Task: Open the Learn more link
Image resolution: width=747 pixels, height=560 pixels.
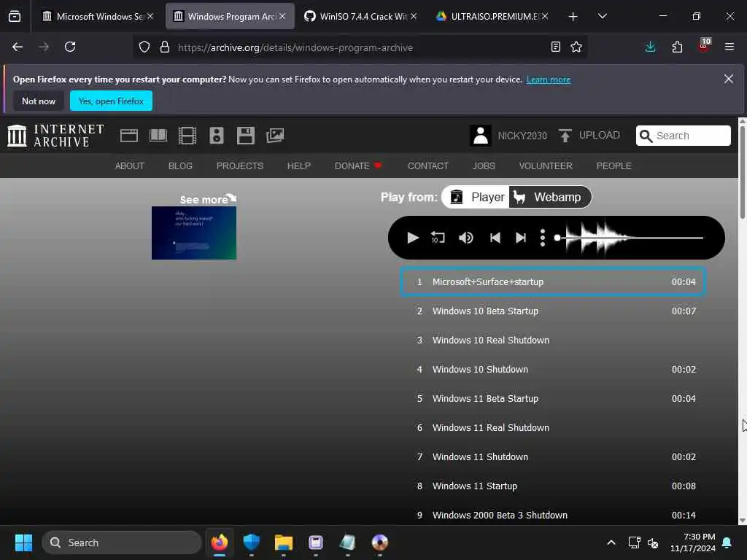Action: point(549,79)
